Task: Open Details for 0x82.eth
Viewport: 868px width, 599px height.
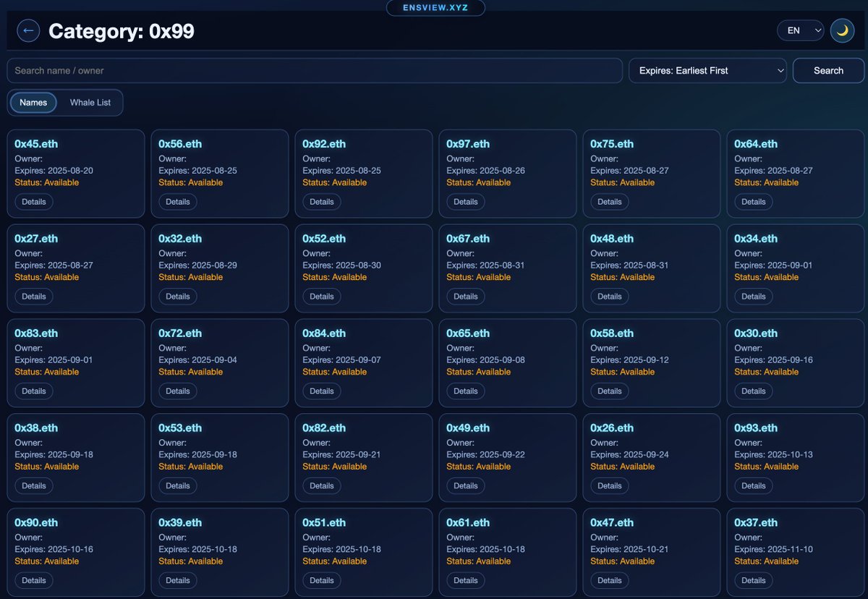Action: (322, 486)
